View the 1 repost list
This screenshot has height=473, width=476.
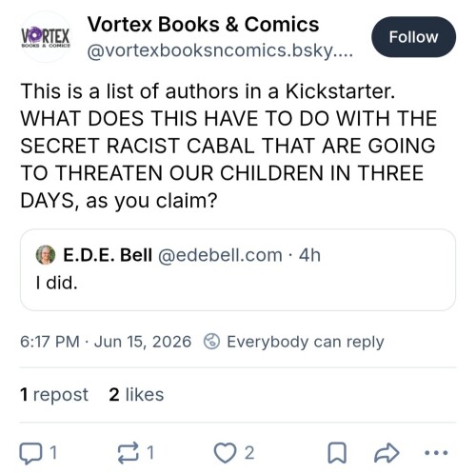point(54,395)
